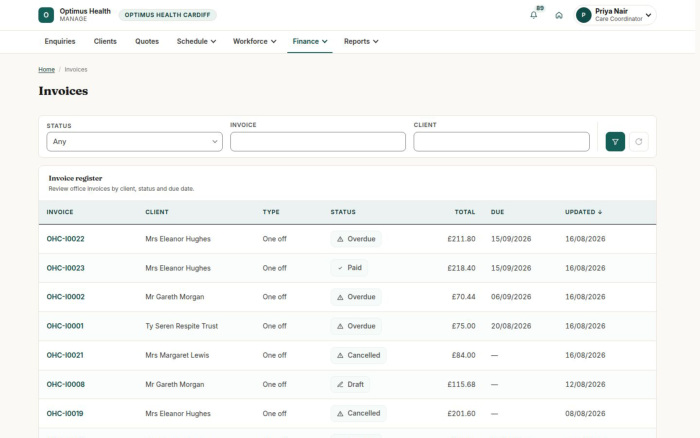Click Cancelled status badge for OHC-I0021
Screen dimensions: 700x438
pyautogui.click(x=358, y=355)
